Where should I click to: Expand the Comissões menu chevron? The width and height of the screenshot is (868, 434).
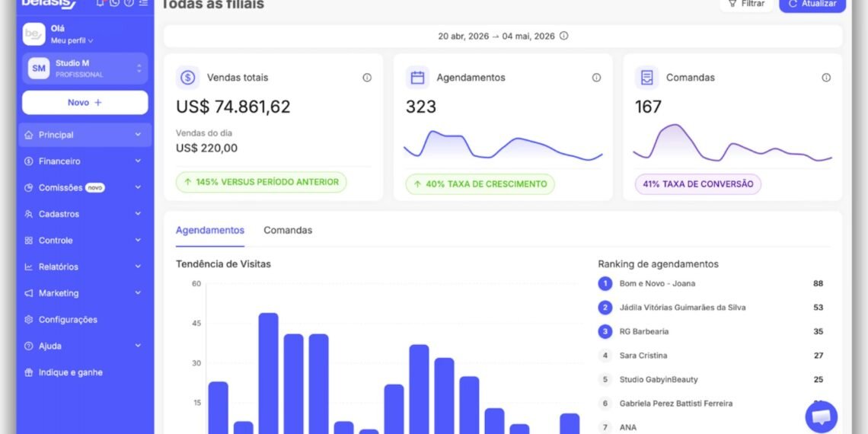coord(138,187)
